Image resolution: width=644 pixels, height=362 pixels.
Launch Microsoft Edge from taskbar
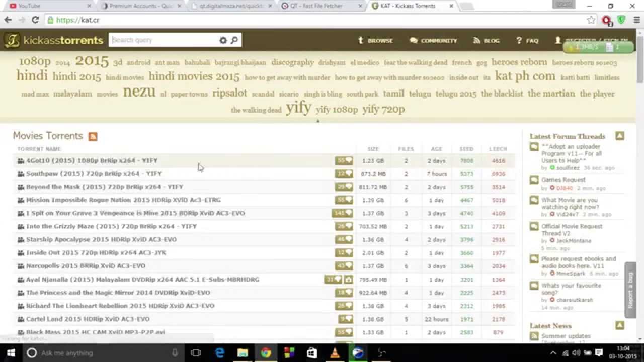220,352
